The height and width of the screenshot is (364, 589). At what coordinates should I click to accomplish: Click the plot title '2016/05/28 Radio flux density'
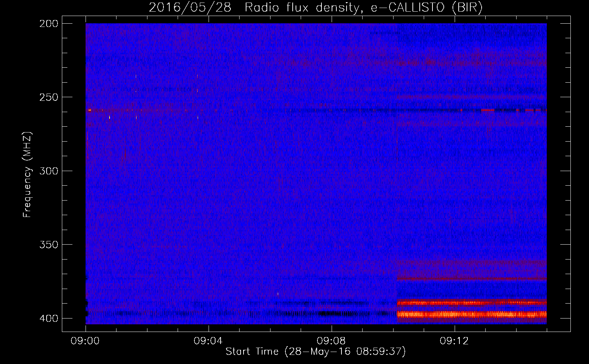click(x=254, y=8)
